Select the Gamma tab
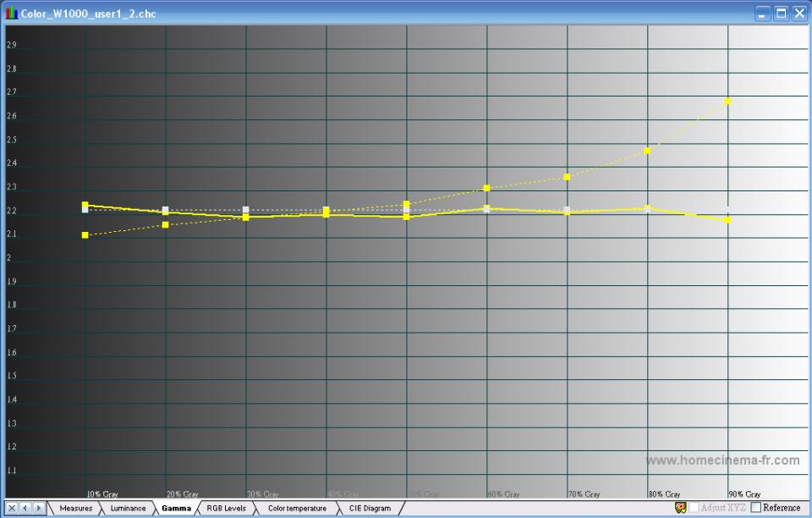 click(x=176, y=508)
